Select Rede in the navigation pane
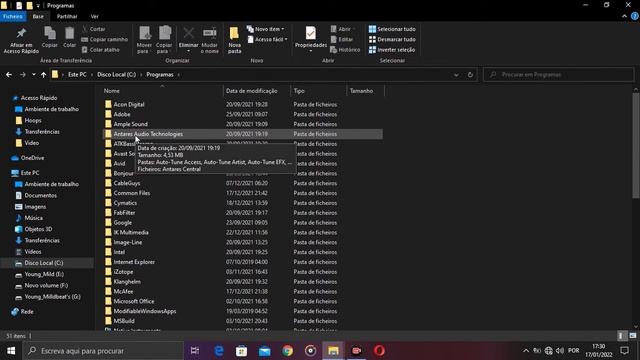Viewport: 640px width, 360px height. click(x=27, y=311)
